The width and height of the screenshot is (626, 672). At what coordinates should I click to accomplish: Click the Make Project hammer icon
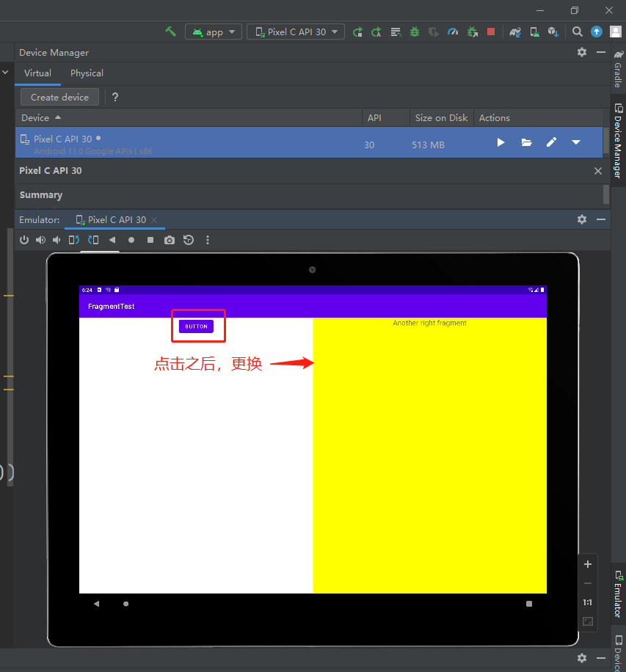171,32
